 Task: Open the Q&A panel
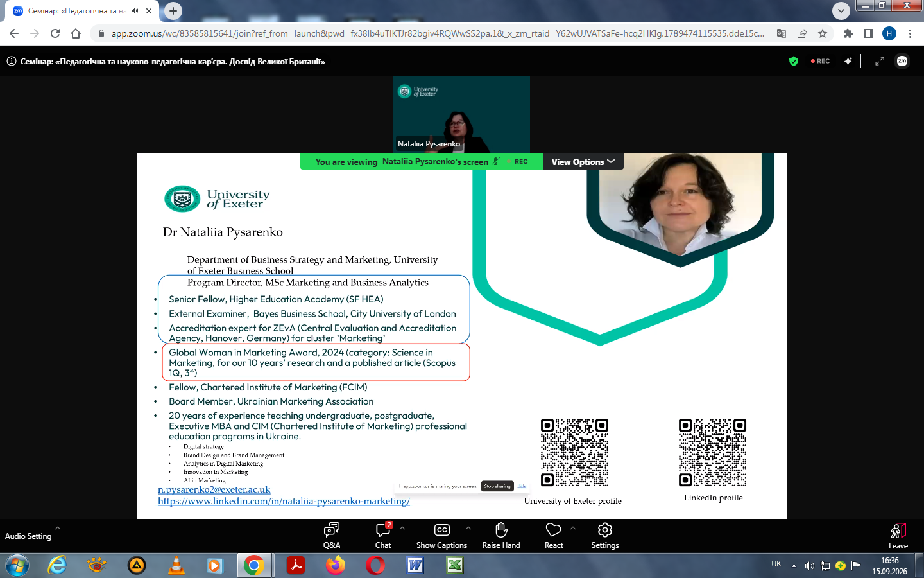(332, 535)
